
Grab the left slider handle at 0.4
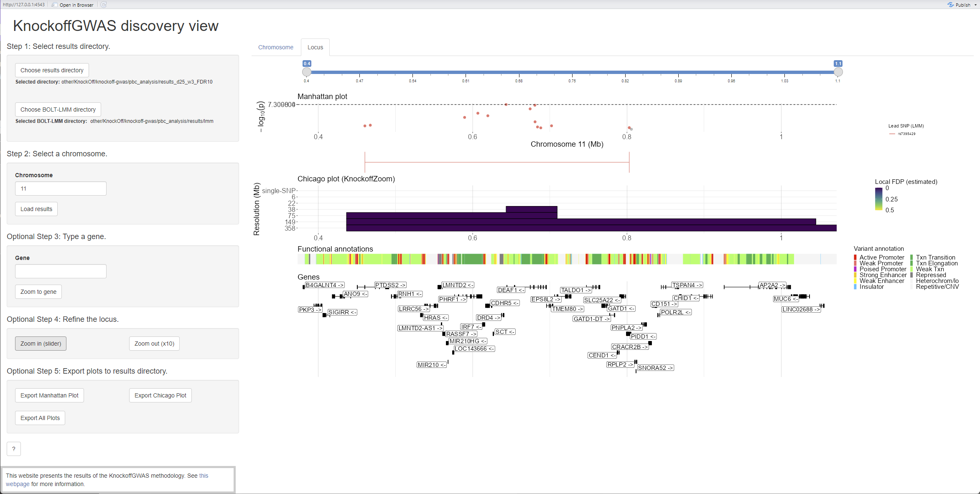pos(307,72)
